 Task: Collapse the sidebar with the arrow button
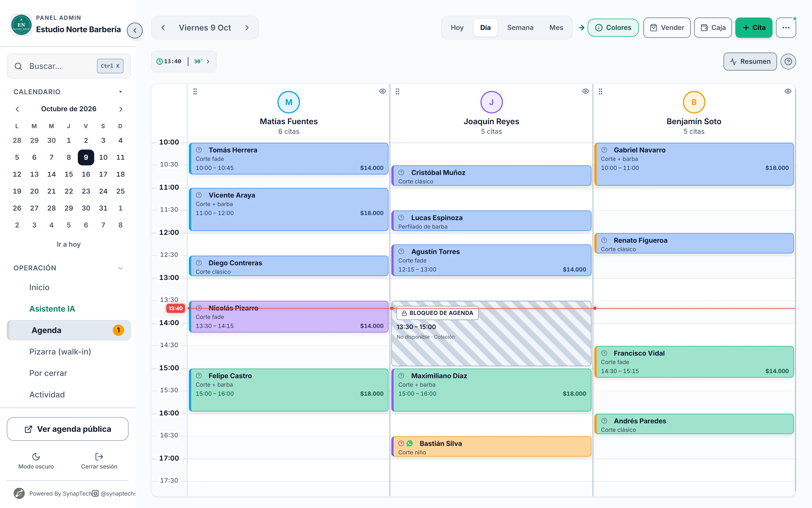[x=134, y=30]
